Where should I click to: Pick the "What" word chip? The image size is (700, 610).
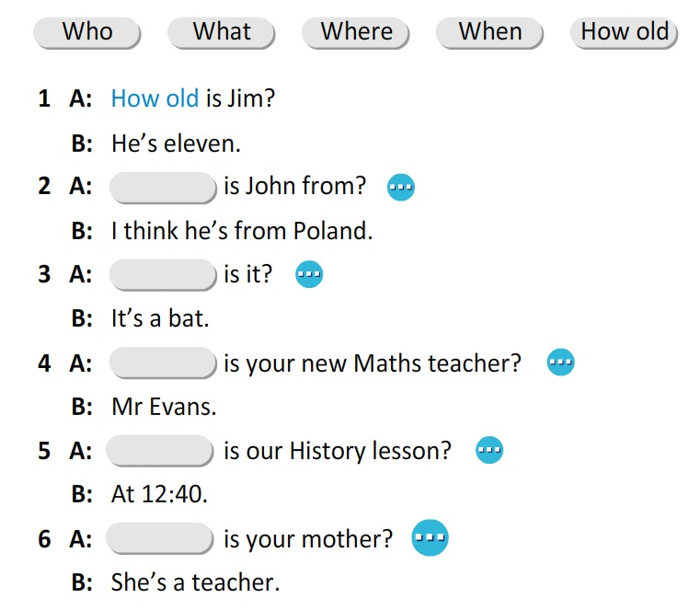[222, 32]
